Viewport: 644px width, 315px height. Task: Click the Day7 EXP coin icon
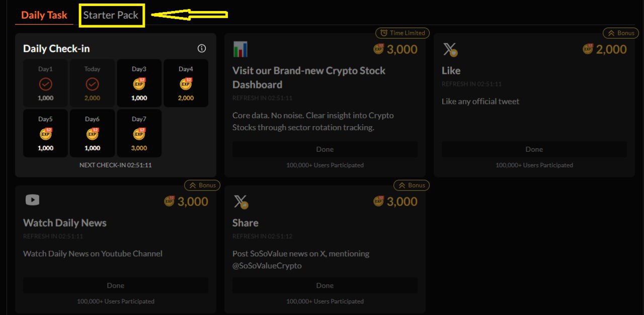139,134
